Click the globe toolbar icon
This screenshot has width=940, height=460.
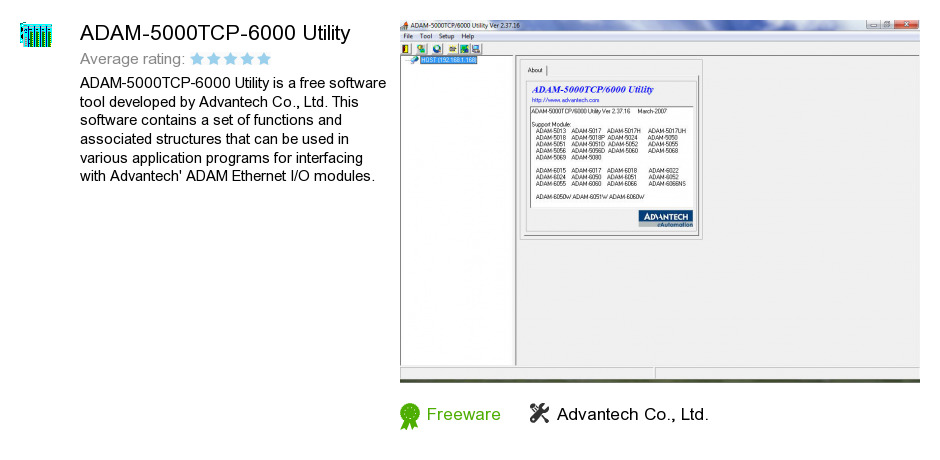(x=437, y=49)
